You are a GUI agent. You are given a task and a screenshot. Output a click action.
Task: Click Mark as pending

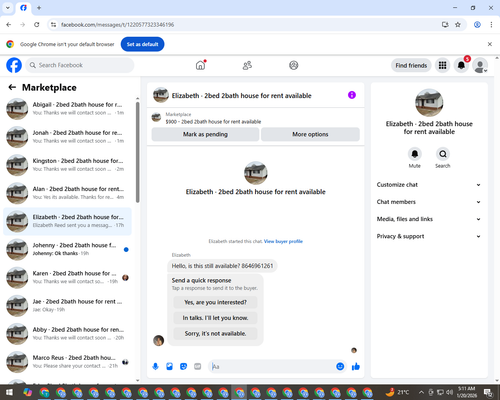pos(205,134)
